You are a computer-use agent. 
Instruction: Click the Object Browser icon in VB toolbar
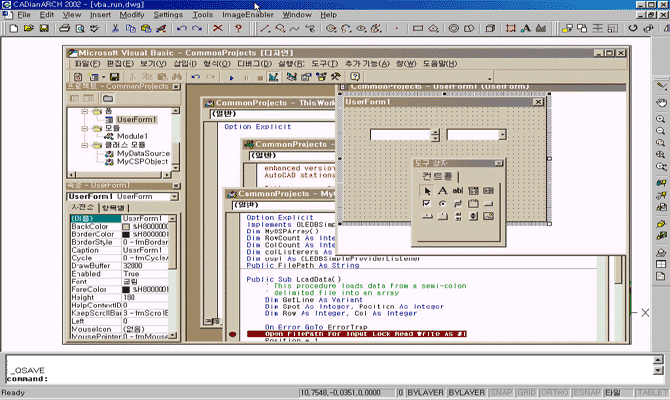pos(321,77)
